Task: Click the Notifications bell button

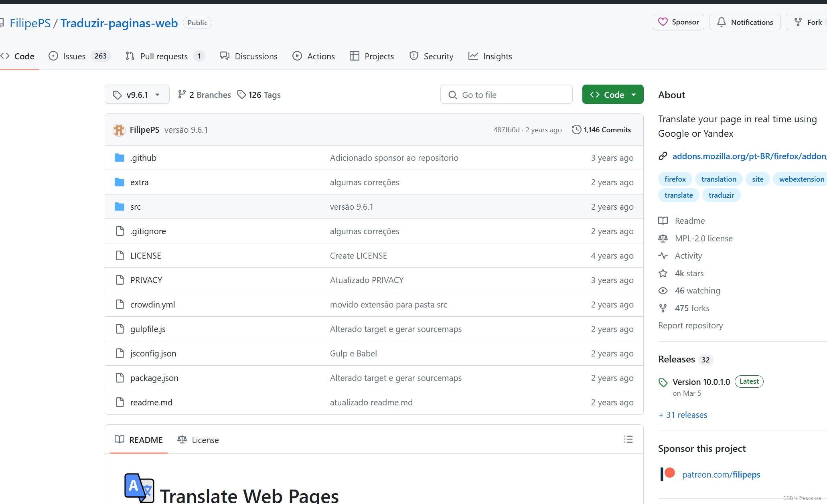Action: 745,22
